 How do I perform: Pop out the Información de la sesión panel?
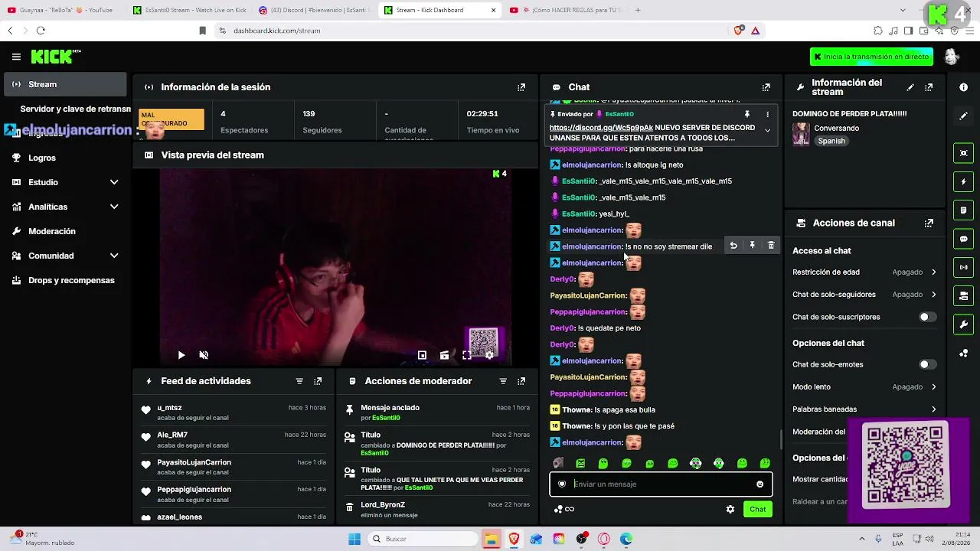point(521,87)
